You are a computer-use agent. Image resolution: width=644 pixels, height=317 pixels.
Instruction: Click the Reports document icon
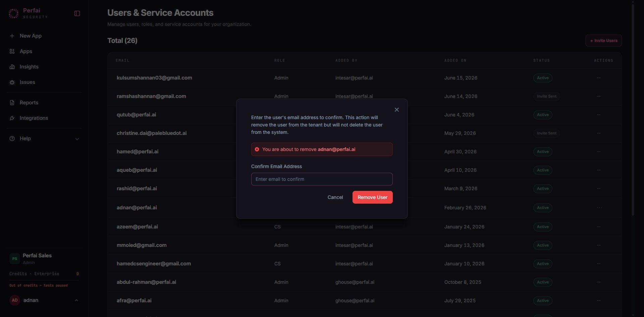click(x=12, y=103)
